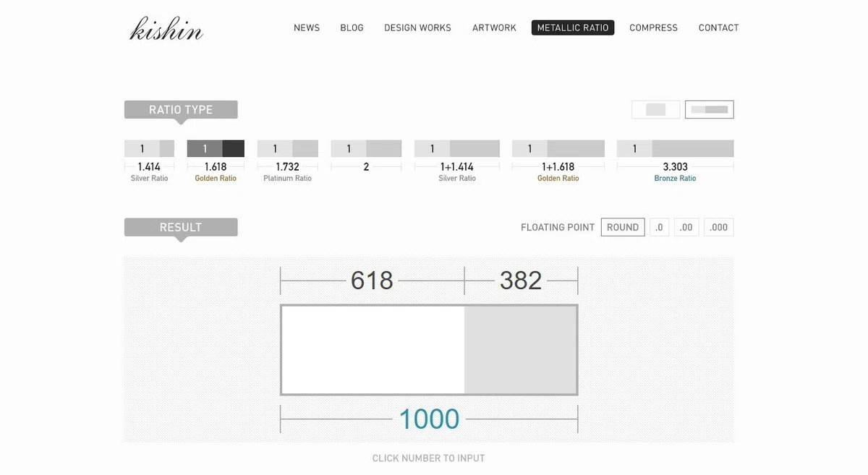Choose the 1+1.618 Golden Ratio bar
The height and width of the screenshot is (475, 868).
(558, 149)
